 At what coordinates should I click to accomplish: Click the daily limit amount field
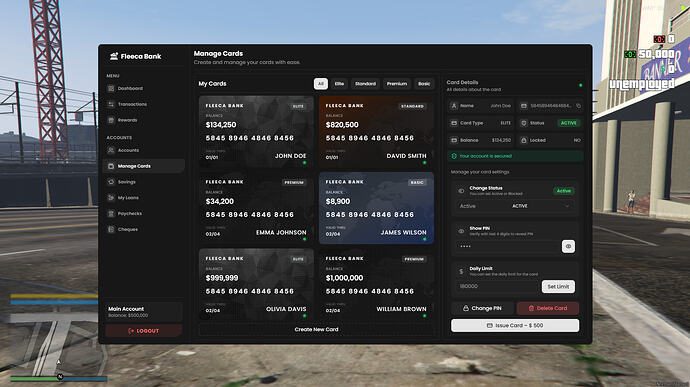(x=498, y=286)
